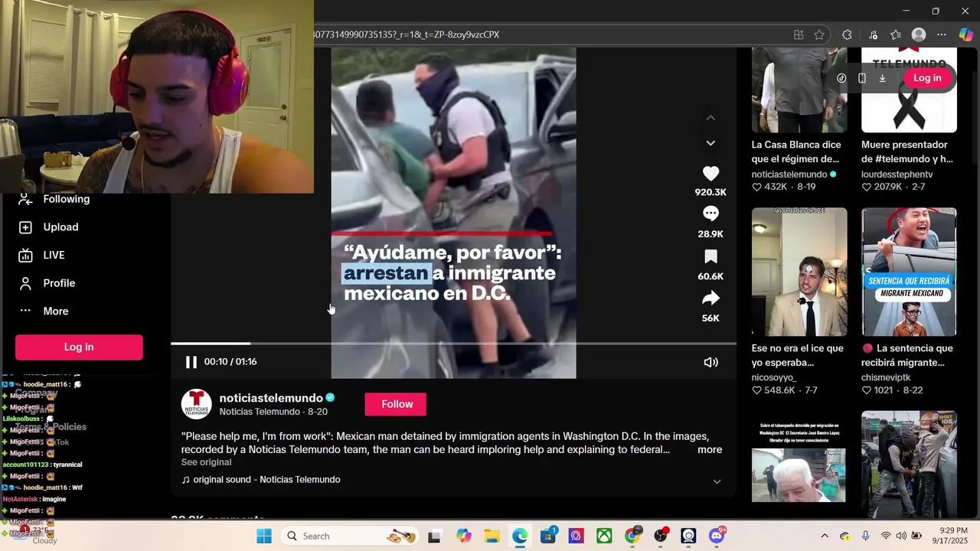980x551 pixels.
Task: Go to previous video with up chevron
Action: [x=710, y=117]
